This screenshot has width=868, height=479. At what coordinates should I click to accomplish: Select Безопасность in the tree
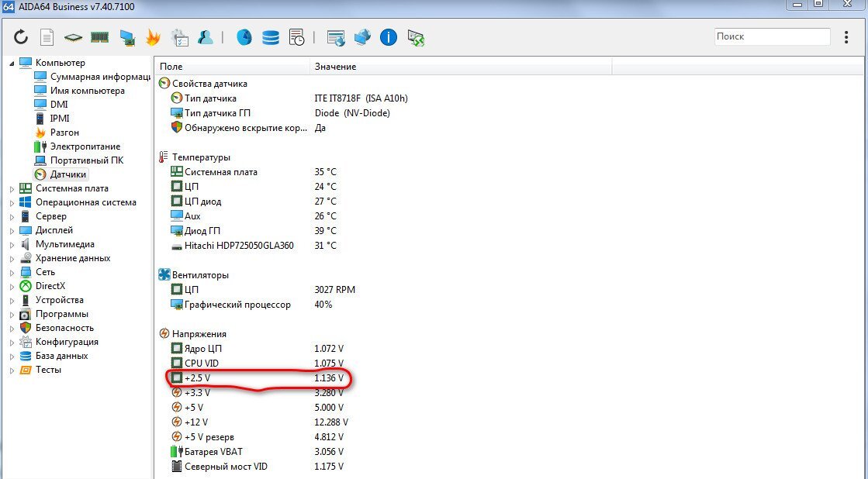57,327
